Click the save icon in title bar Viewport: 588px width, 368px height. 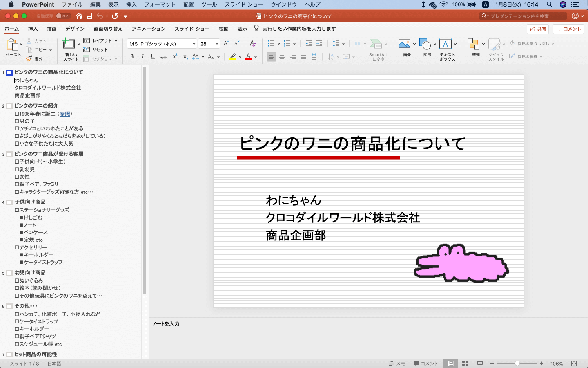point(89,16)
